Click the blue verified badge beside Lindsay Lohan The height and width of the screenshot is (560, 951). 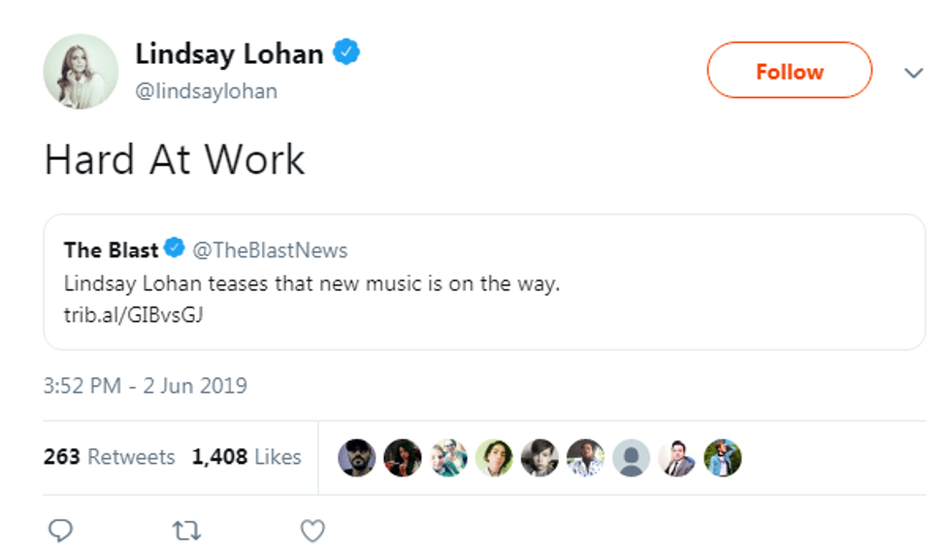tap(346, 53)
